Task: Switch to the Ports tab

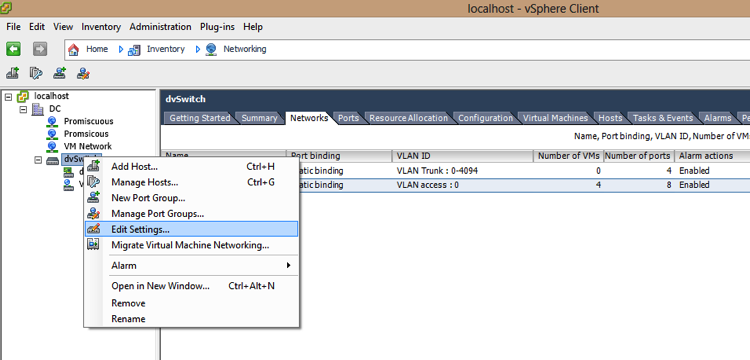Action: click(348, 118)
